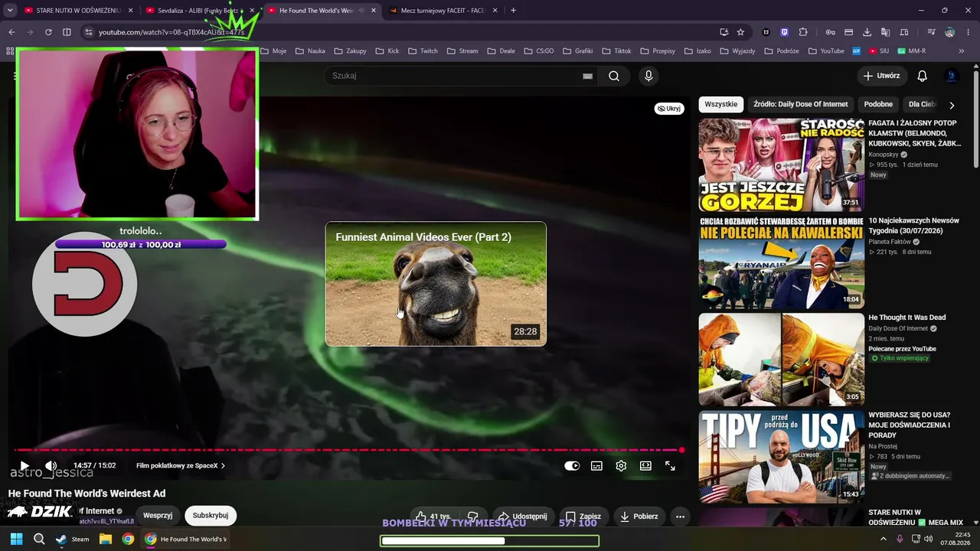Seek on the red video progress bar
The height and width of the screenshot is (551, 980).
(348, 450)
